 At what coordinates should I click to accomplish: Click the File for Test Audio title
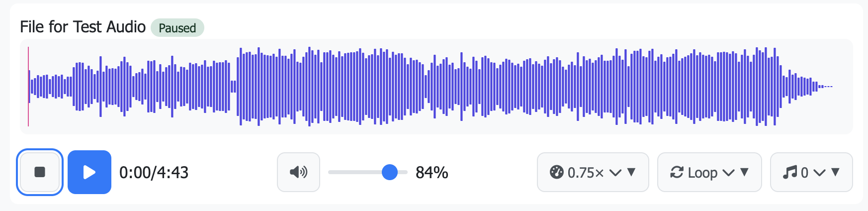(x=83, y=27)
